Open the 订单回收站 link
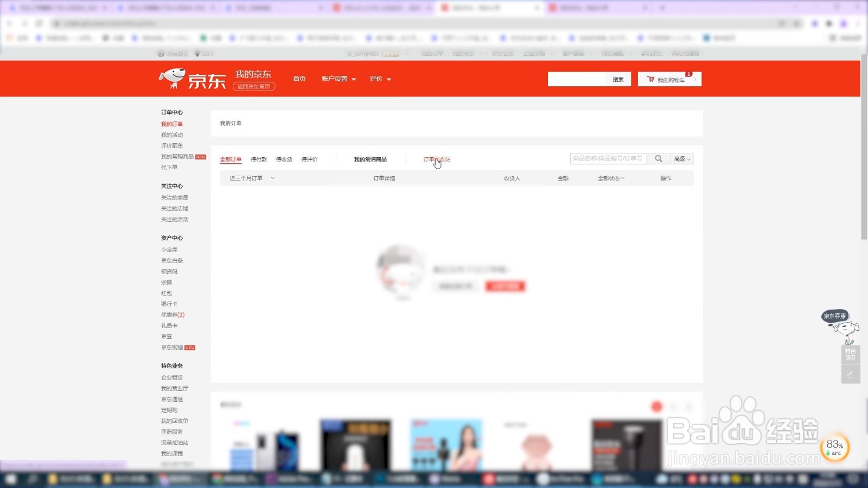This screenshot has width=868, height=488. [437, 159]
